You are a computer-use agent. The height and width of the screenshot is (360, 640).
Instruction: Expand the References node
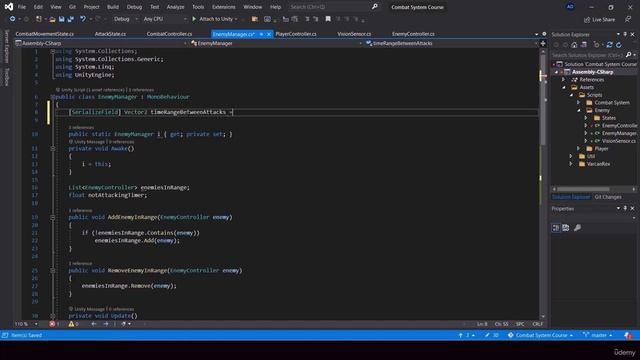pos(564,80)
